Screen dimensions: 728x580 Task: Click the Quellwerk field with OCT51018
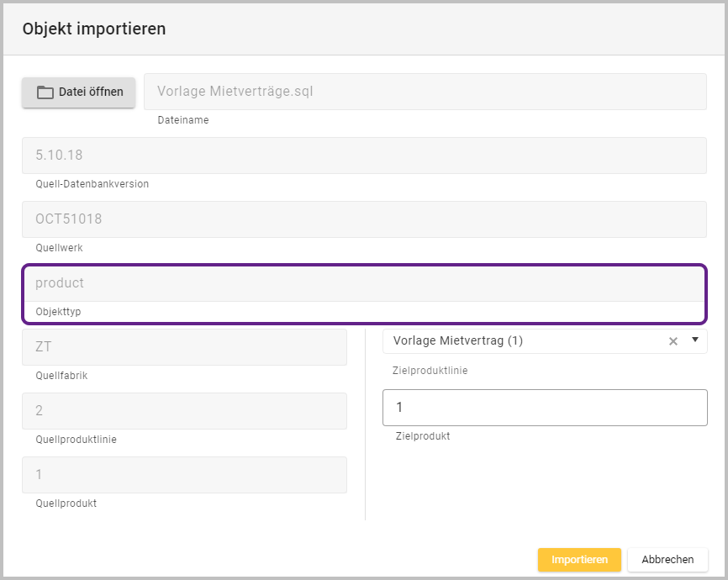pyautogui.click(x=363, y=219)
